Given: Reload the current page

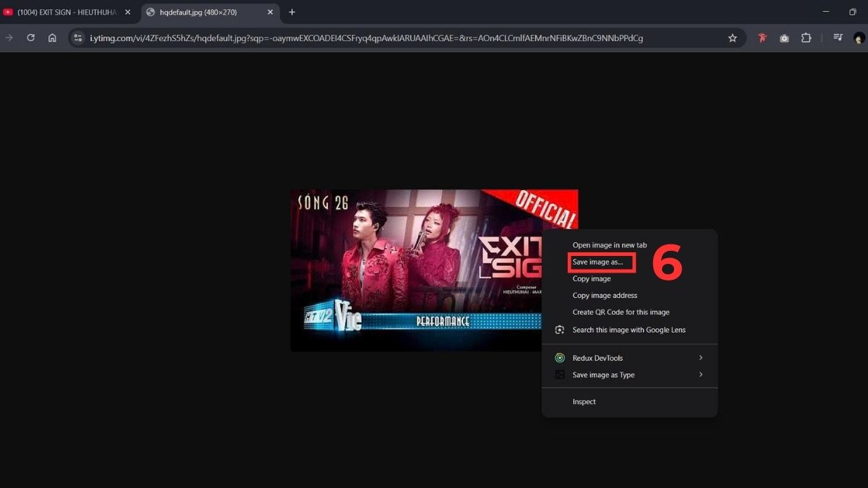Looking at the screenshot, I should point(30,38).
